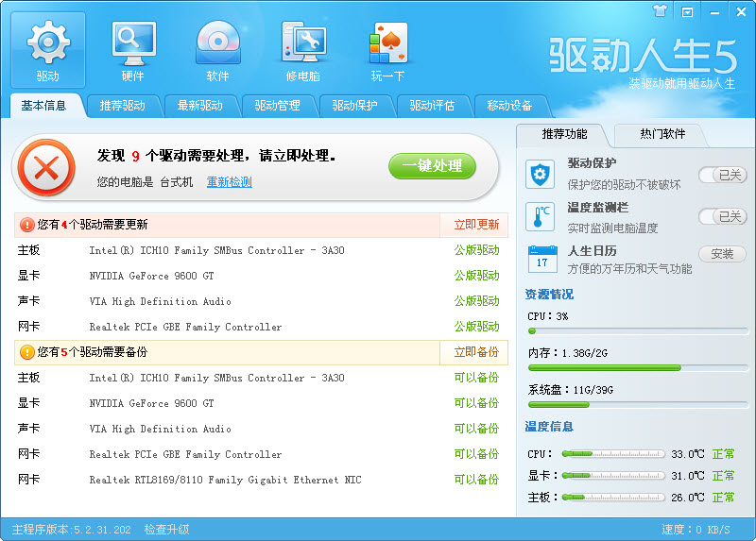Viewport: 756px width, 541px height.
Task: Switch to the 驱动评估 tab
Action: coord(432,106)
